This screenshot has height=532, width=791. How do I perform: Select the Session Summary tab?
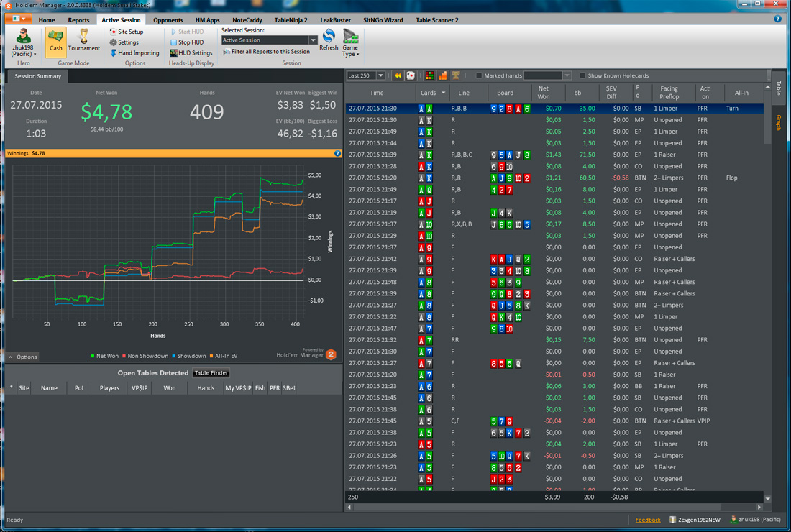(x=38, y=76)
